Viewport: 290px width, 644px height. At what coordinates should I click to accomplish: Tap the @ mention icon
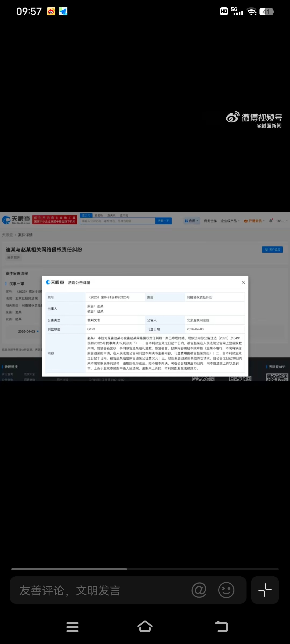(x=199, y=590)
